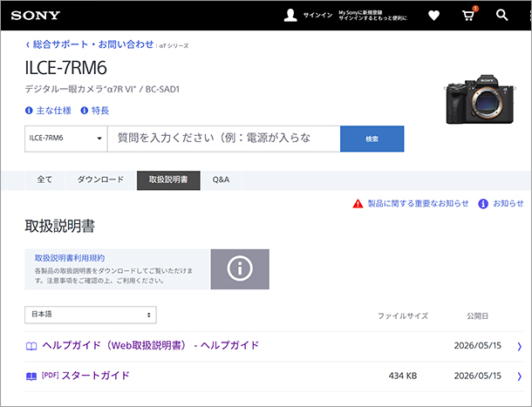The image size is (532, 407).
Task: Click the サインイン link
Action: tap(317, 16)
